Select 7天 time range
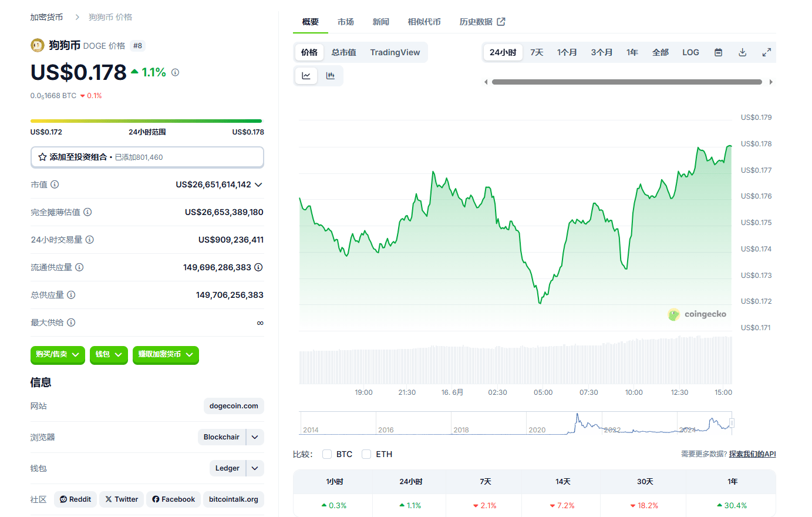Screen dimensions: 812x517 537,52
